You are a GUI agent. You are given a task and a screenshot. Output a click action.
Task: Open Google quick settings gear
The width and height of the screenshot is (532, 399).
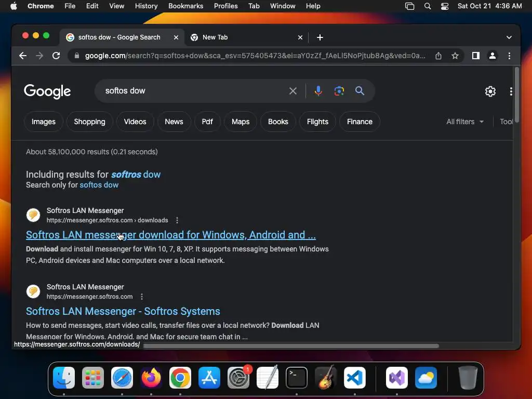tap(490, 91)
